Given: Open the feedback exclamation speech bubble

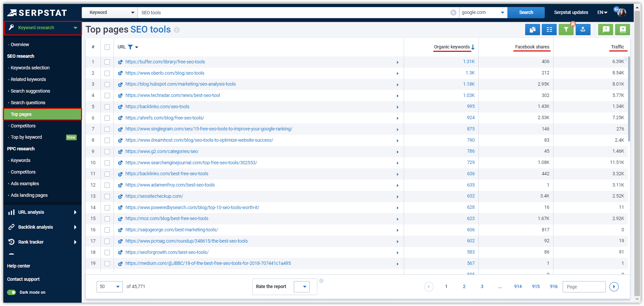Looking at the screenshot, I should tap(606, 30).
